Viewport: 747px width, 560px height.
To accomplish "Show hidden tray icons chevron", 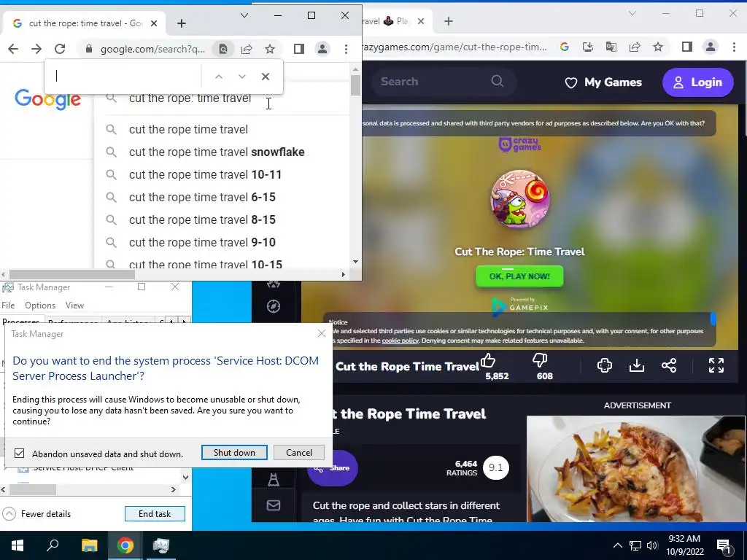I will click(617, 545).
